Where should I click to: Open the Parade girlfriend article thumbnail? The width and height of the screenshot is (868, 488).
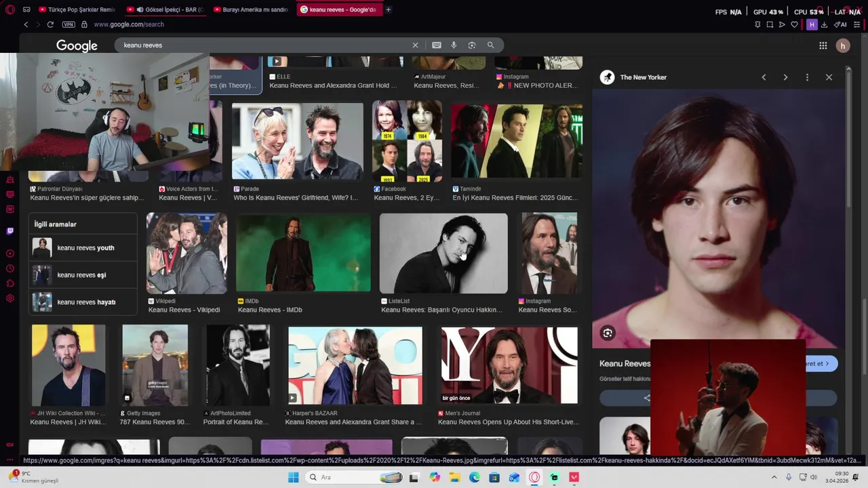298,141
